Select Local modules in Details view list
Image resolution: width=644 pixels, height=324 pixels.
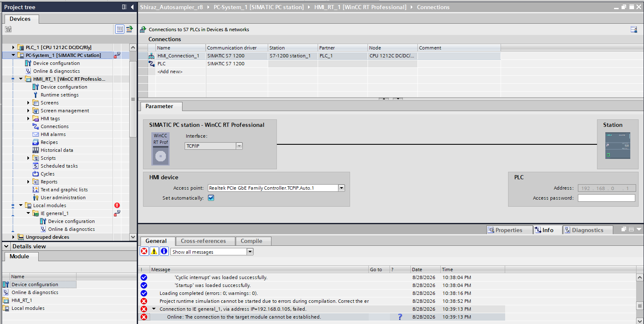28,308
